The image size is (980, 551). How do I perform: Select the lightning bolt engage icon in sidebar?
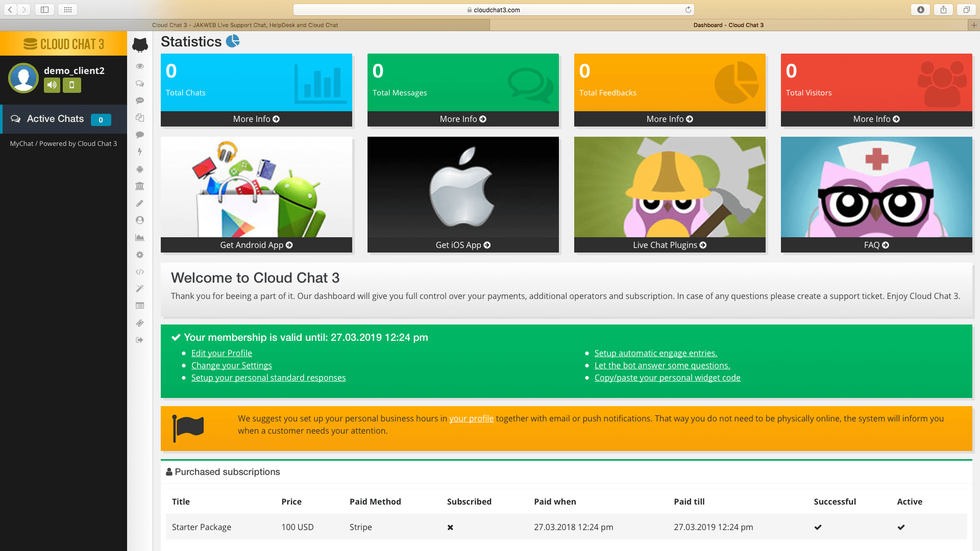pos(140,152)
